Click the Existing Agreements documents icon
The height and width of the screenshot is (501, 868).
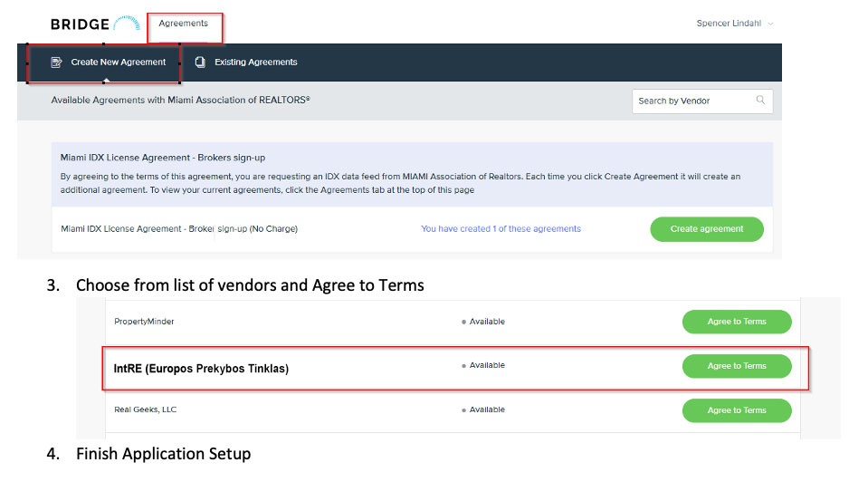(x=200, y=63)
